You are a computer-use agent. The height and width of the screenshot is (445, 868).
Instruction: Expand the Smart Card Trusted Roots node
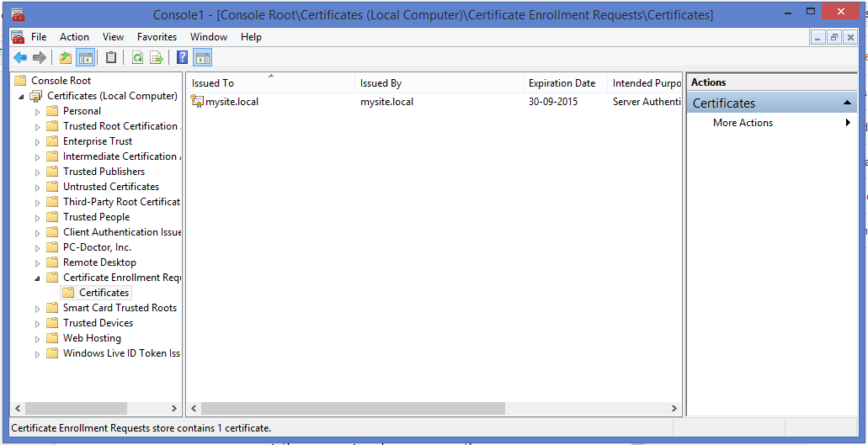tap(38, 309)
